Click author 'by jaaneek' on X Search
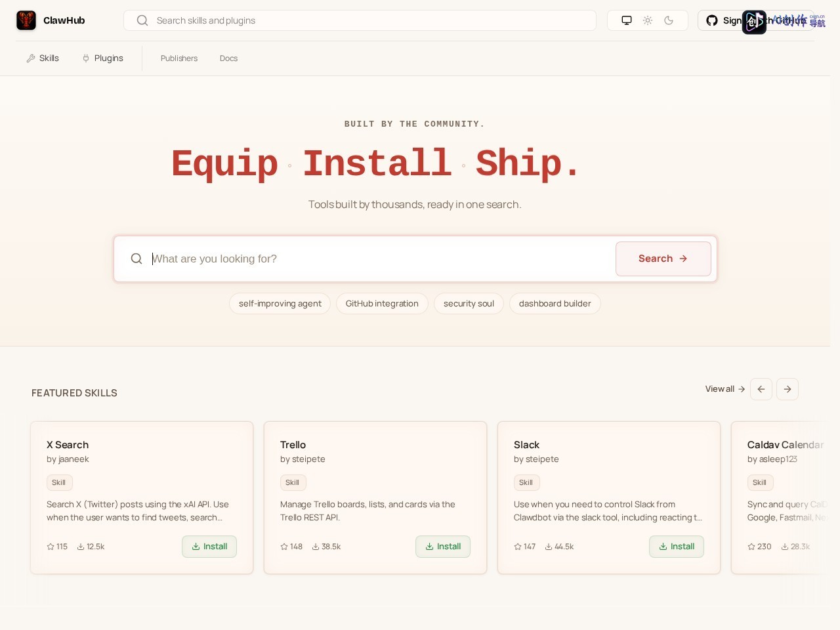 68,459
